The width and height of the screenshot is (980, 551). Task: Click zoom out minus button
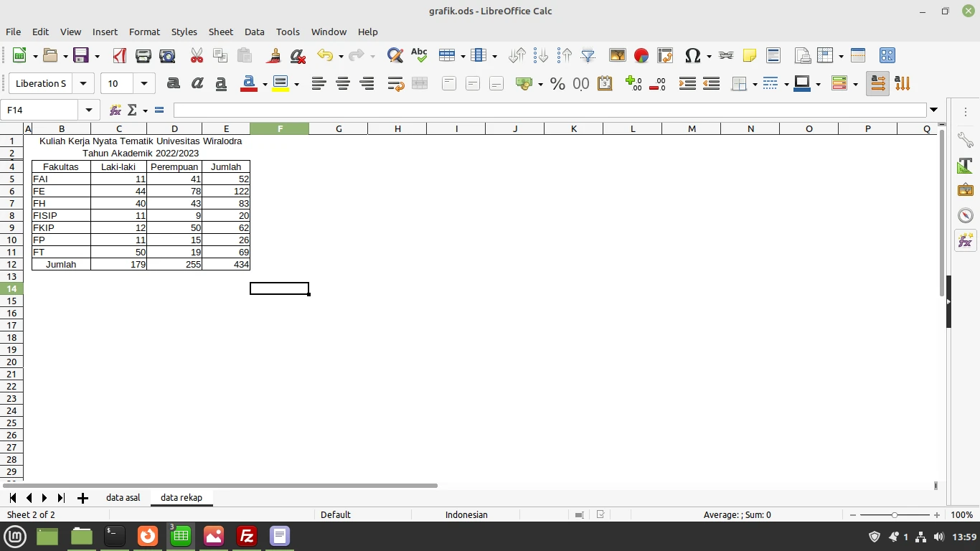(x=853, y=515)
